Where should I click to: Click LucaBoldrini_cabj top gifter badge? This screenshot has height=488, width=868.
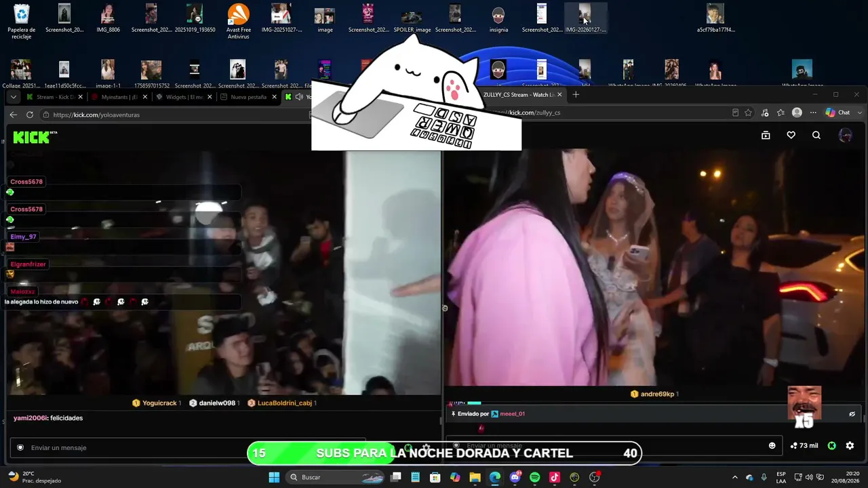pos(281,403)
